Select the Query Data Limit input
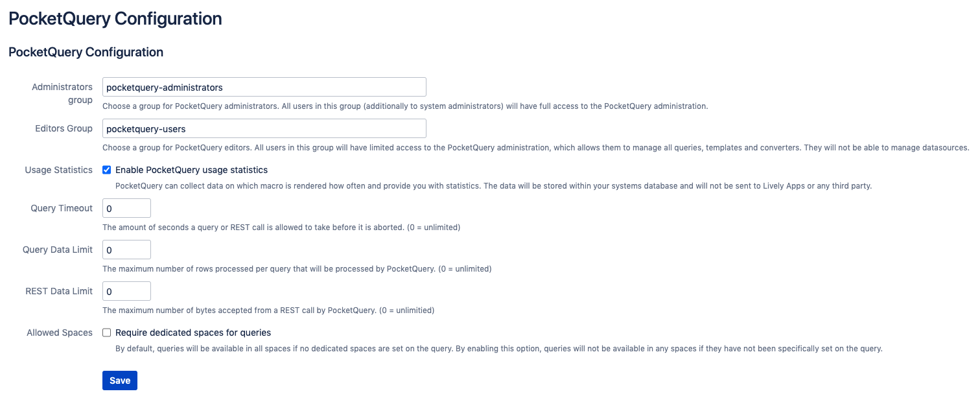 coord(126,250)
